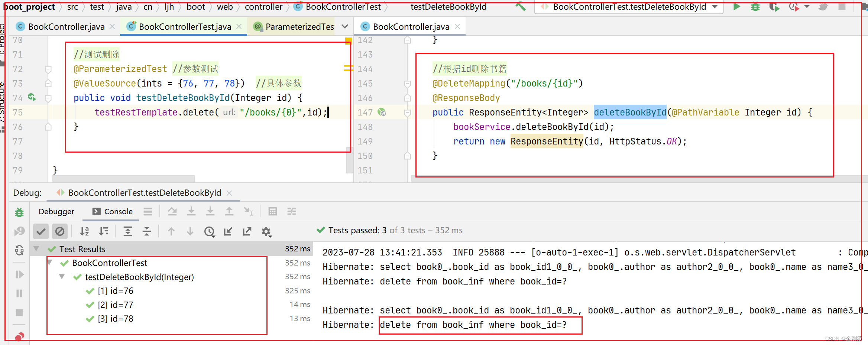Collapse the BookControllerTest tree node
The image size is (868, 345).
point(50,263)
